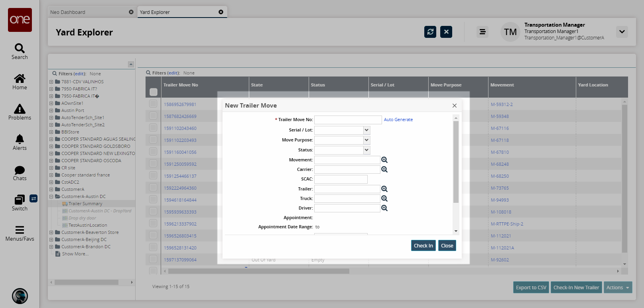Screen dimensions: 644x308
Task: Check the row checkbox for move 1591102043460
Action: click(x=153, y=128)
